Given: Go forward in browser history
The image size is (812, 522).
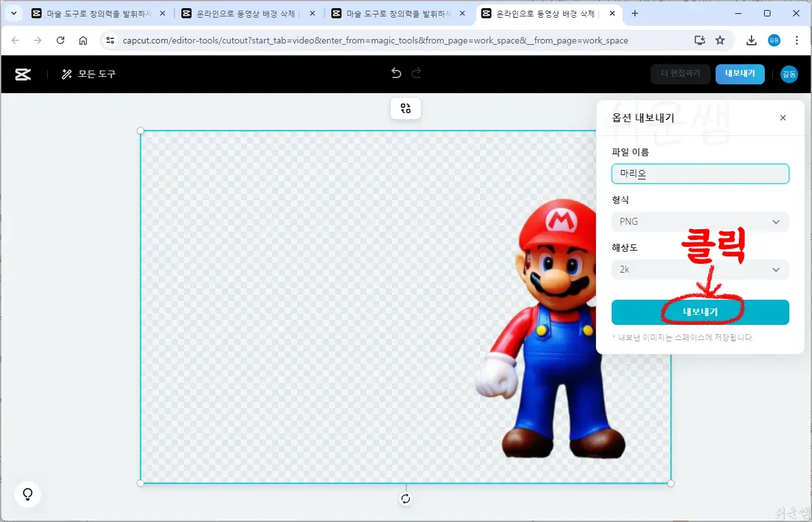Looking at the screenshot, I should point(38,40).
